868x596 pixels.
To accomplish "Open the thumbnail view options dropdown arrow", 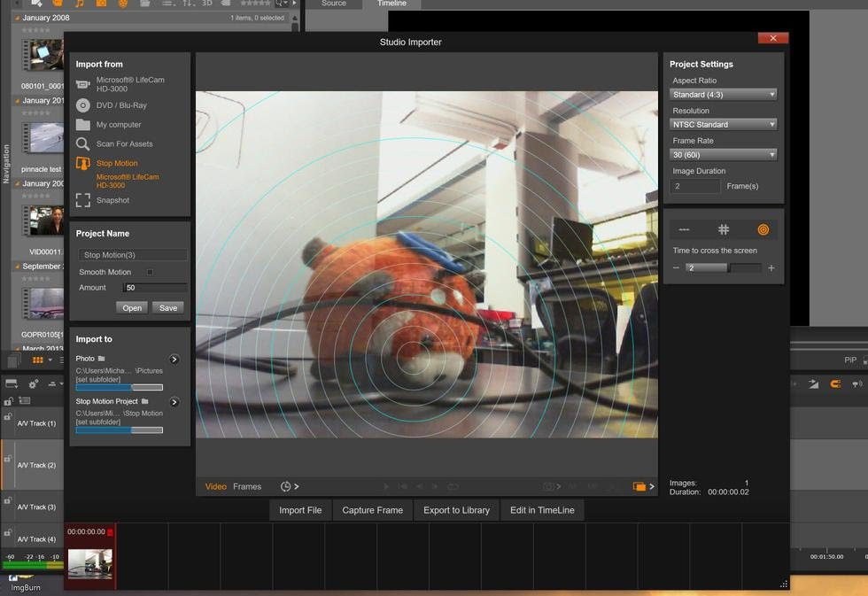I will [50, 360].
